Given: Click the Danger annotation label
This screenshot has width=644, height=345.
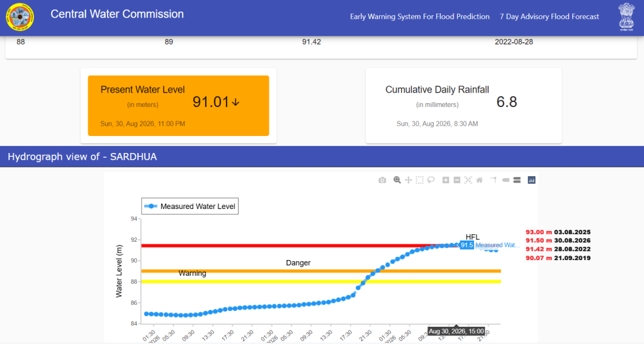Looking at the screenshot, I should click(x=298, y=263).
